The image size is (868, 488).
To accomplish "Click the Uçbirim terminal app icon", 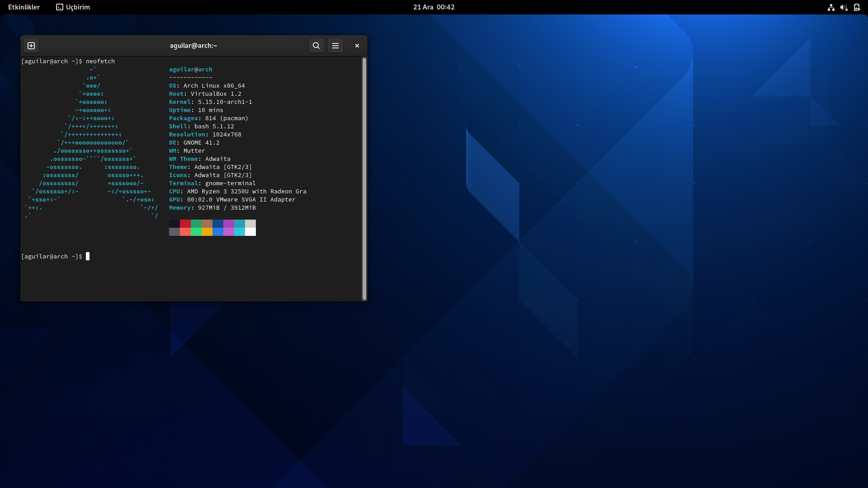I will click(x=60, y=7).
